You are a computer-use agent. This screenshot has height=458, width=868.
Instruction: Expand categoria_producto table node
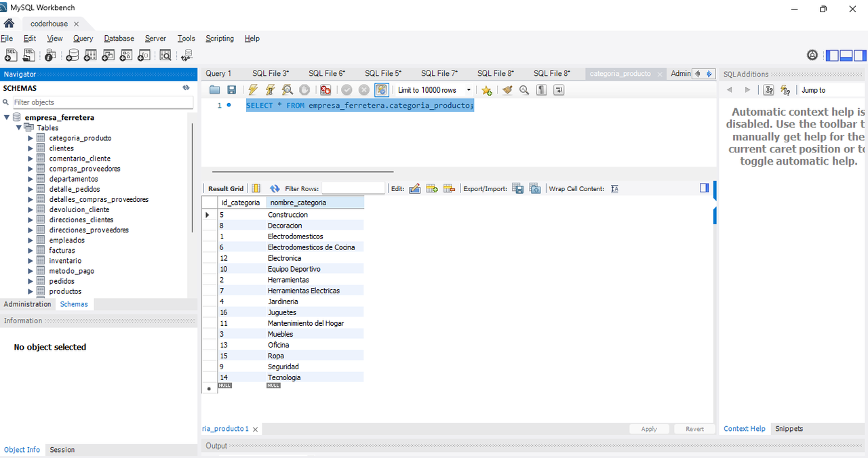click(x=31, y=138)
